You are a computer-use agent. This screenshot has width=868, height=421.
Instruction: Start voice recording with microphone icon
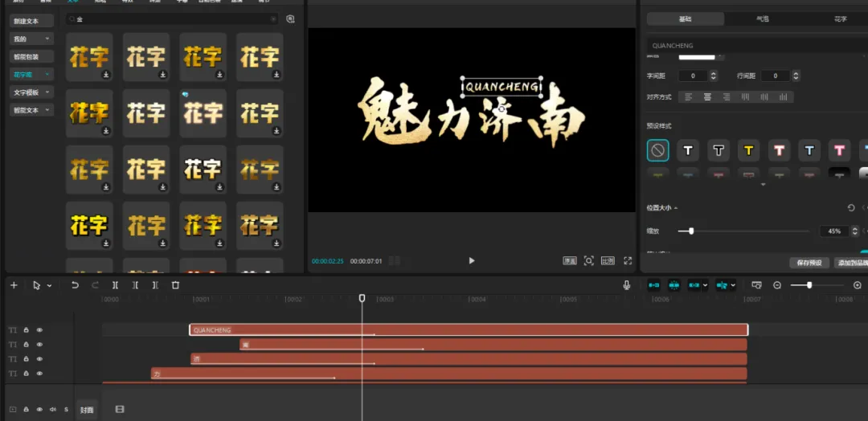[x=627, y=285]
